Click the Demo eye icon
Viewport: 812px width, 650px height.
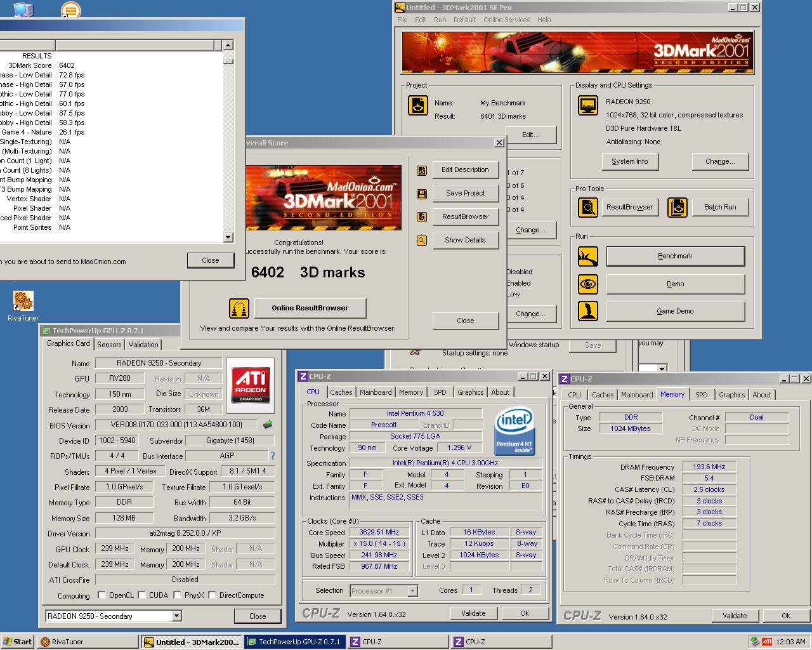(x=588, y=284)
